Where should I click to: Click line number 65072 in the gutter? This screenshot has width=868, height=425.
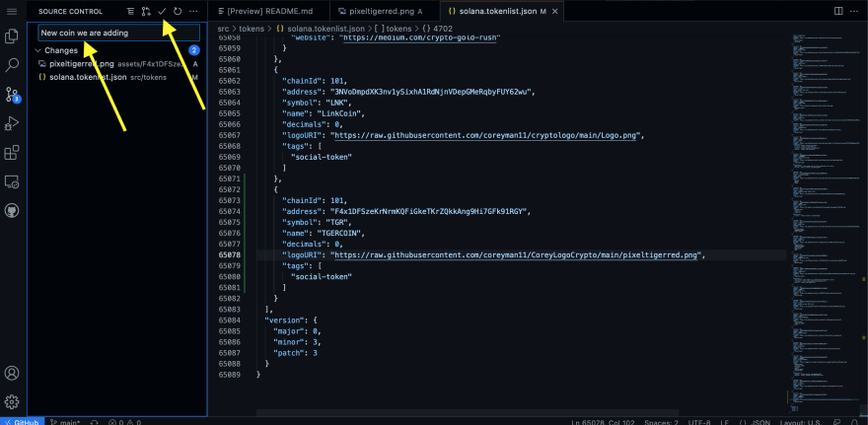(229, 189)
